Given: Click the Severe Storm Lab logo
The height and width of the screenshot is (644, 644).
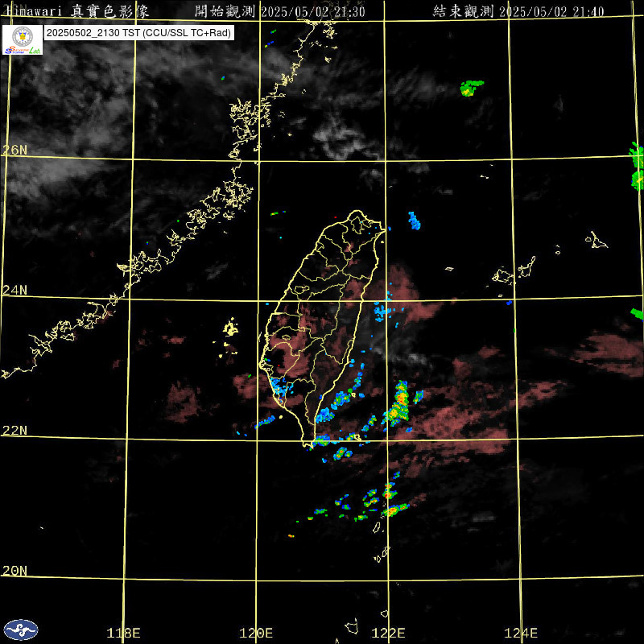Looking at the screenshot, I should click(23, 39).
